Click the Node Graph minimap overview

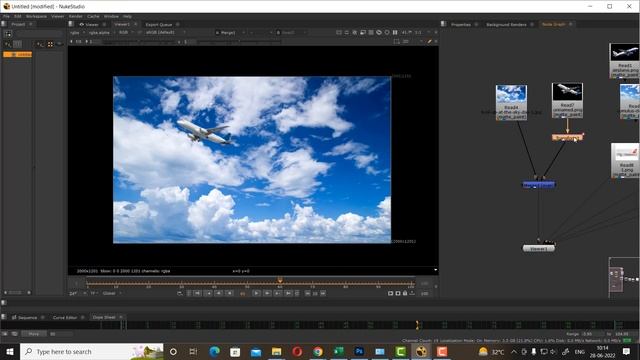[624, 278]
